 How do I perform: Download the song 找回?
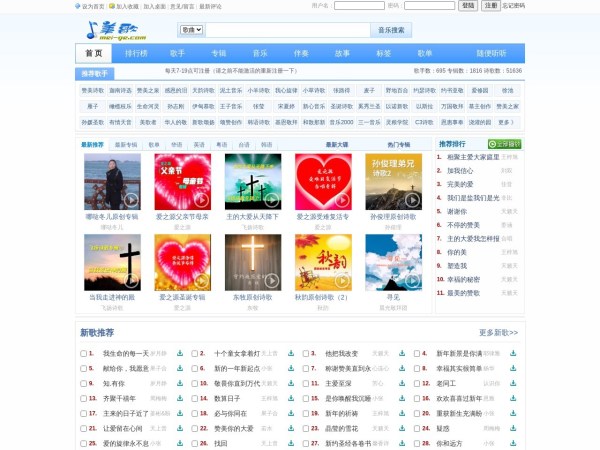click(290, 443)
